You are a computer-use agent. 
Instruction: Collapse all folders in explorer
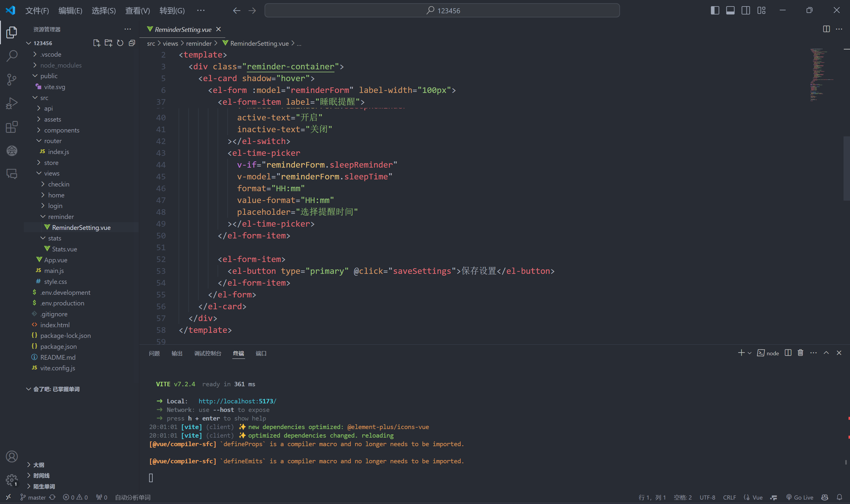[132, 43]
